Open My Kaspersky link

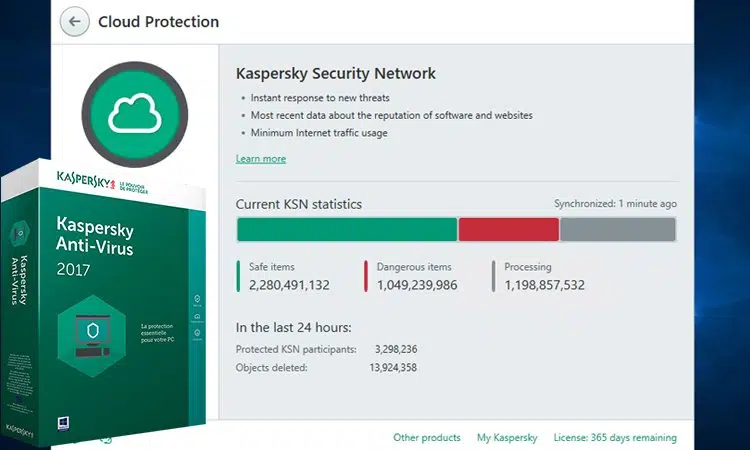tap(507, 438)
